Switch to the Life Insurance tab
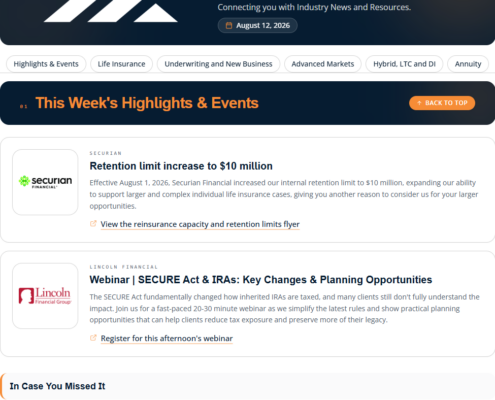 [121, 64]
